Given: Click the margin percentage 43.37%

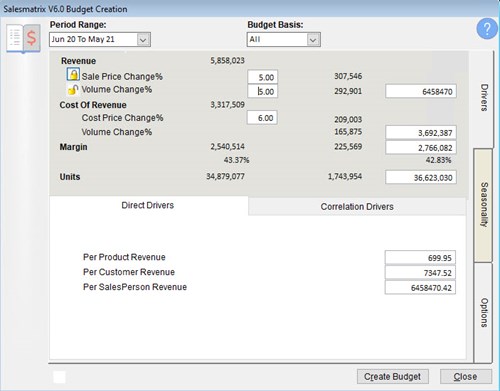Looking at the screenshot, I should tap(236, 160).
